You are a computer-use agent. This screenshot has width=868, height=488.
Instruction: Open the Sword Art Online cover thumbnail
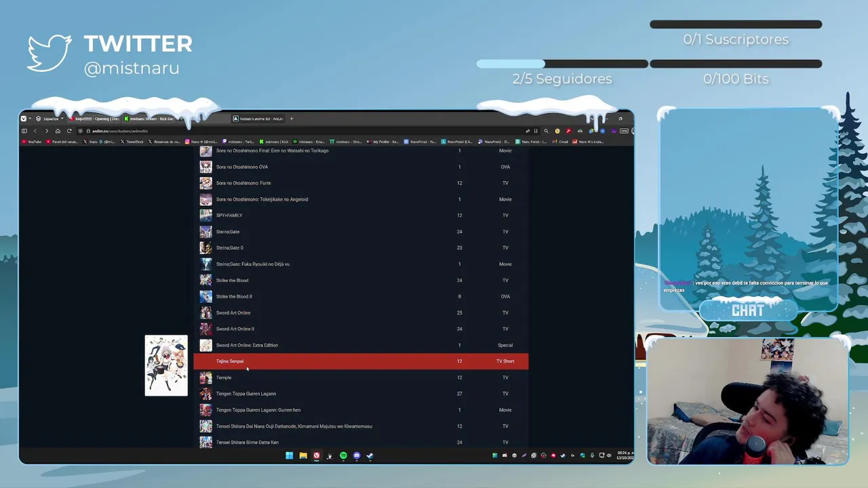pyautogui.click(x=205, y=313)
